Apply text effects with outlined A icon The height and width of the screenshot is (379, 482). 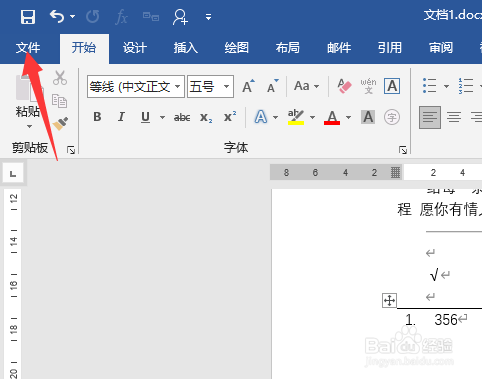click(261, 117)
